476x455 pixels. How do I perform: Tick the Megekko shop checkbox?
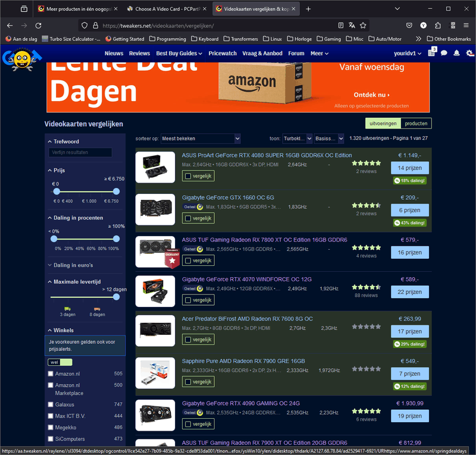(x=51, y=428)
